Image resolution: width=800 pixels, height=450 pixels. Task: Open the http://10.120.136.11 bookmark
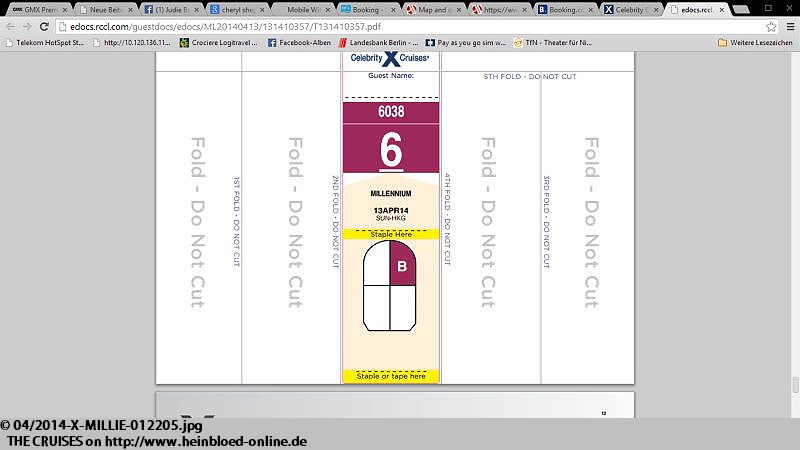click(x=132, y=43)
